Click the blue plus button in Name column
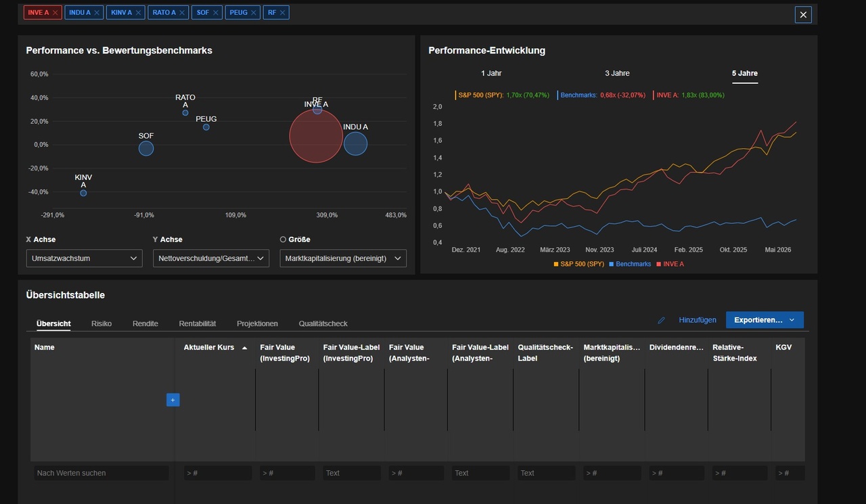The width and height of the screenshot is (866, 504). pyautogui.click(x=173, y=400)
